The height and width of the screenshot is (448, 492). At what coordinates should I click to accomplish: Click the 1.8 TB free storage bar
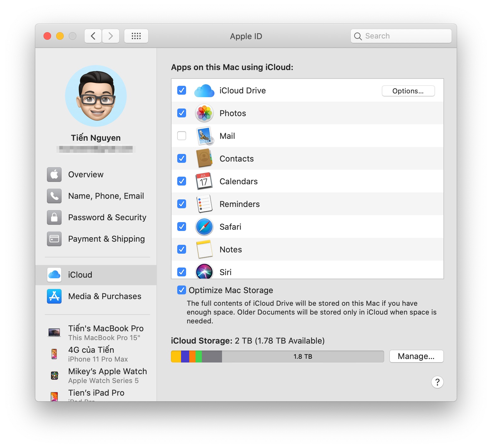[x=303, y=357]
